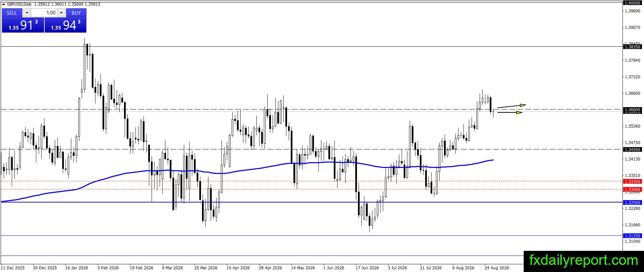Click the BUY button

click(76, 13)
